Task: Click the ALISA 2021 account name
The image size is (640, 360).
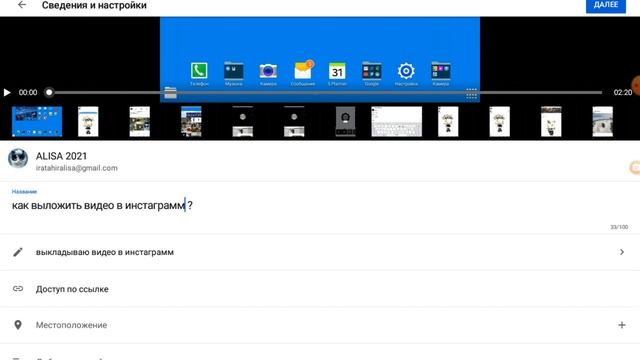Action: coord(61,156)
